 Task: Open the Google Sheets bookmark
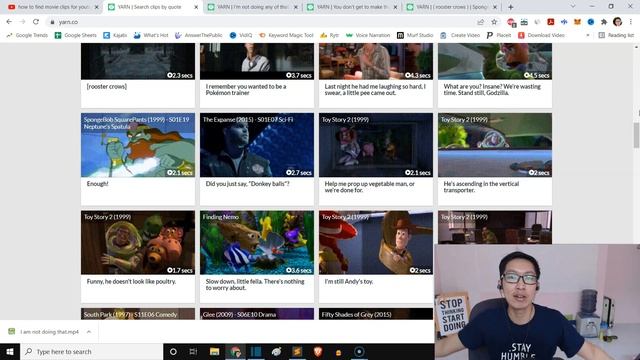pyautogui.click(x=76, y=36)
